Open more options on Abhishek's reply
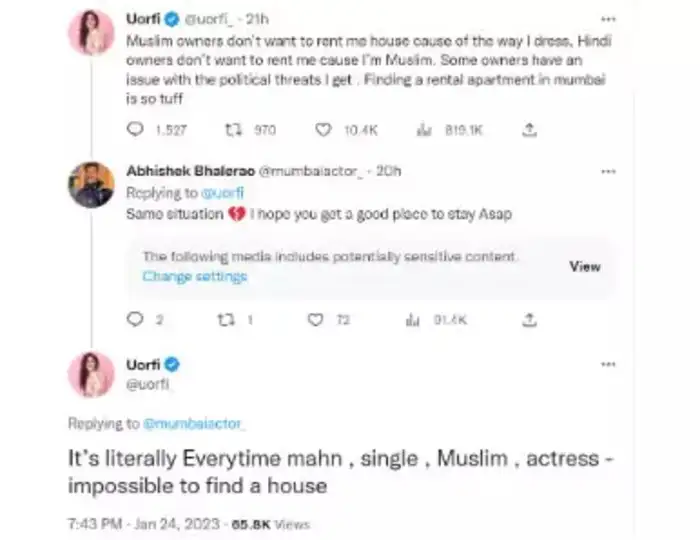Viewport: 700px width, 540px height. (x=609, y=171)
